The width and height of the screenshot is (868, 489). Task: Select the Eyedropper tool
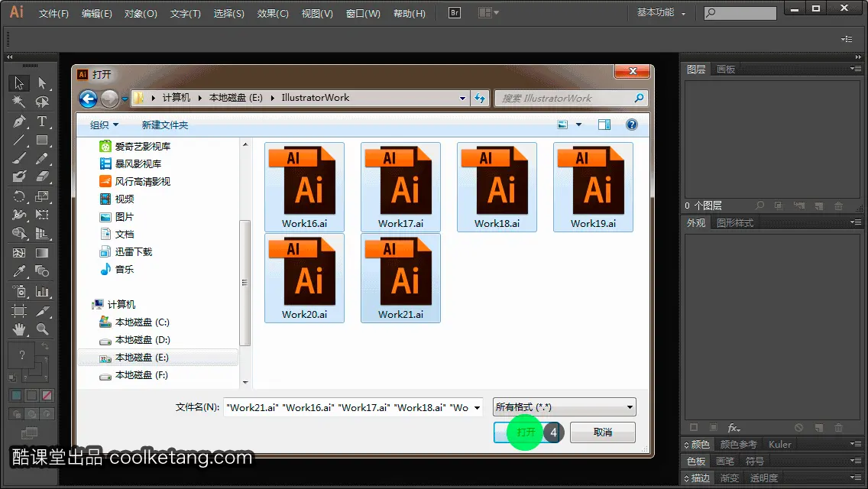click(x=19, y=271)
